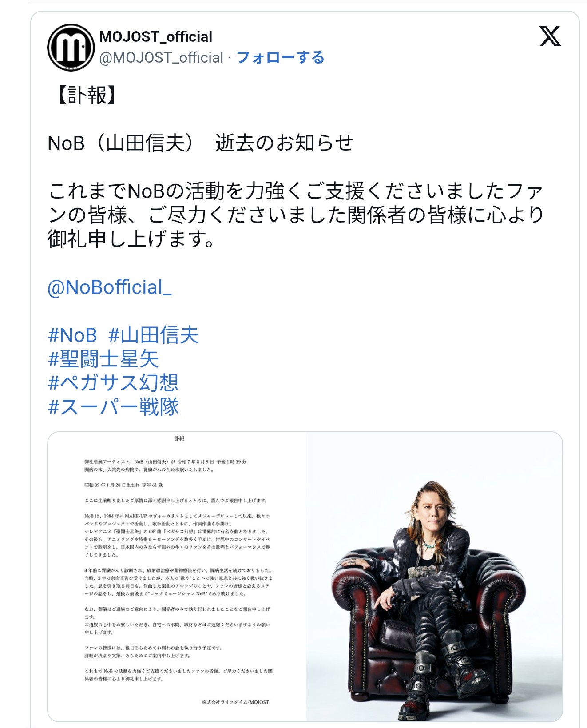Open the MOJOST_official display name

[x=156, y=36]
